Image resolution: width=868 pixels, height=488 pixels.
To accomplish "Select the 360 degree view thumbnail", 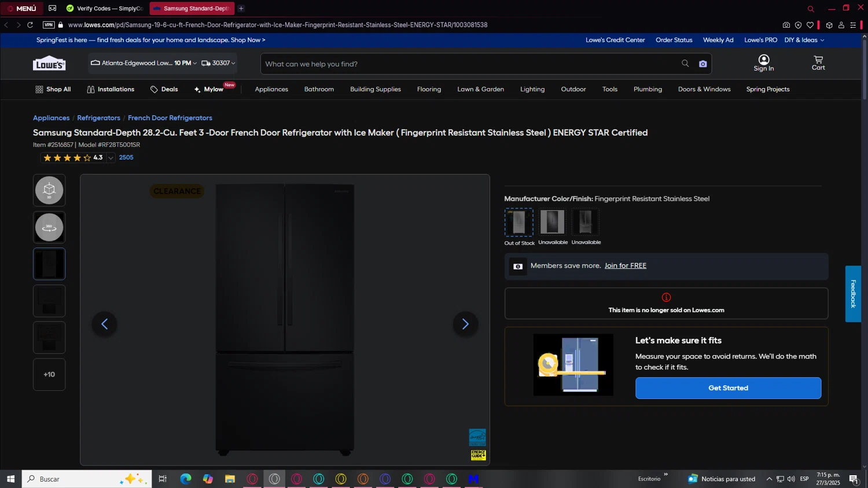I will pos(49,227).
